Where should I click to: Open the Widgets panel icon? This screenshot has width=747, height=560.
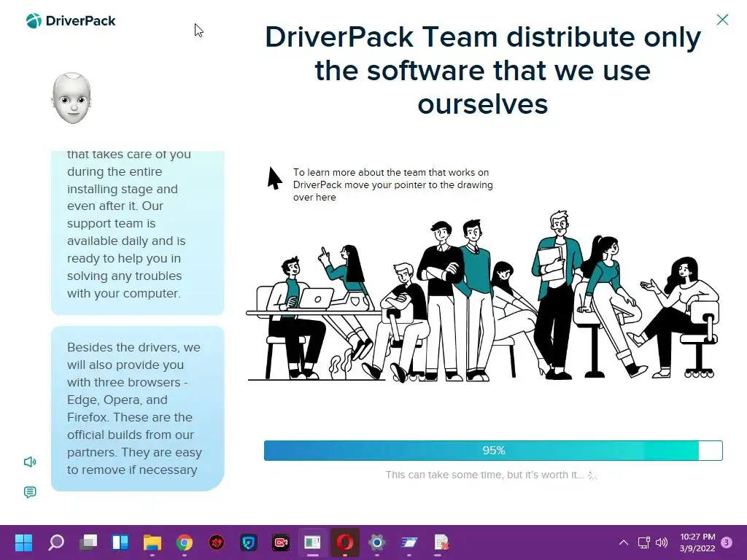coord(120,542)
